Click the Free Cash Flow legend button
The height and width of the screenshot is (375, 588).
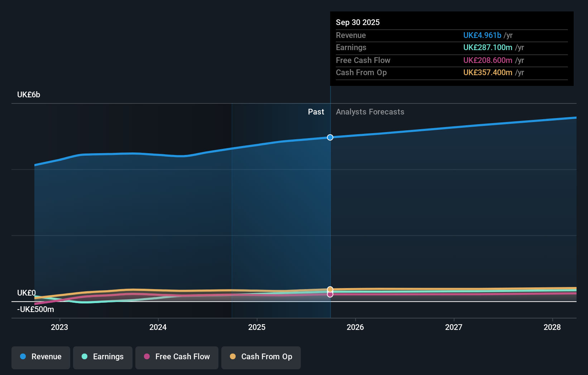(x=177, y=357)
